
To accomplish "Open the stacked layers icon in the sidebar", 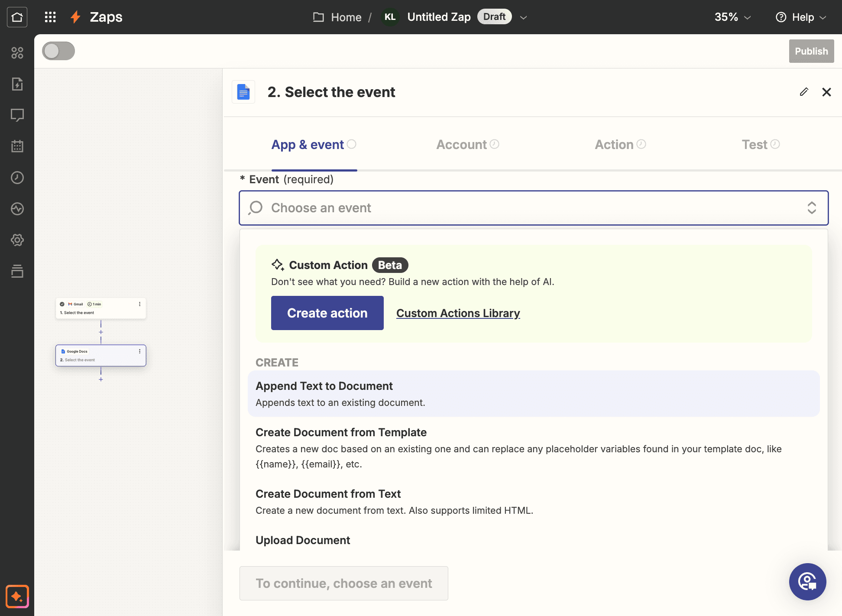I will click(17, 271).
